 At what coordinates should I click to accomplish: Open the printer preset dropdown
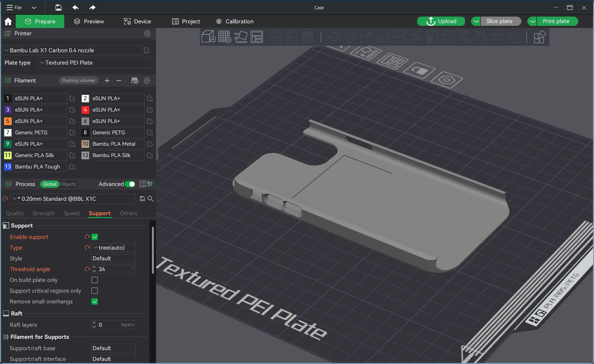(x=72, y=50)
